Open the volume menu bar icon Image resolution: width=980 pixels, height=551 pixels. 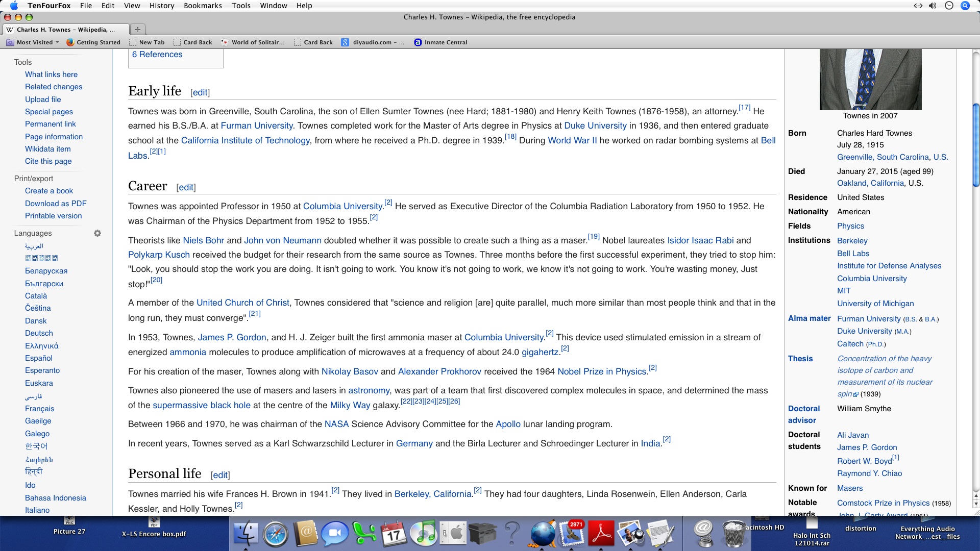tap(933, 6)
